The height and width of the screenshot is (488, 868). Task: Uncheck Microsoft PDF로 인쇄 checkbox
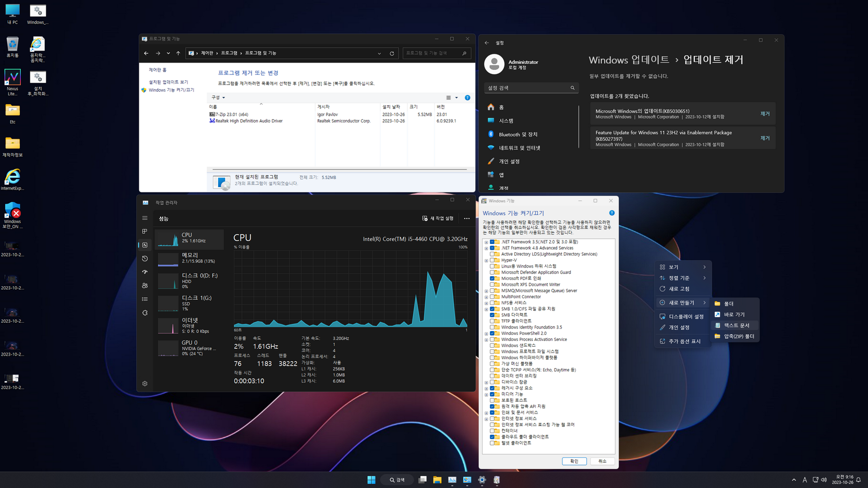coord(492,278)
